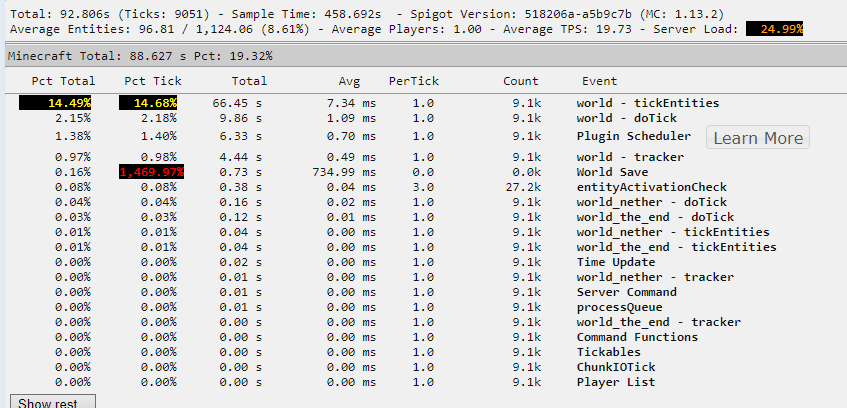Click the 9.86 s total value
The image size is (847, 408).
(241, 118)
